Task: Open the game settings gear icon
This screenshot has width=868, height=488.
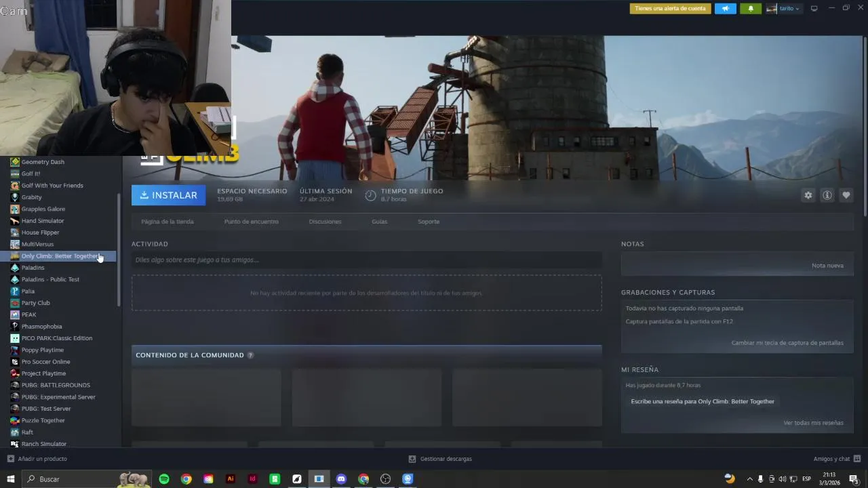Action: [x=808, y=195]
